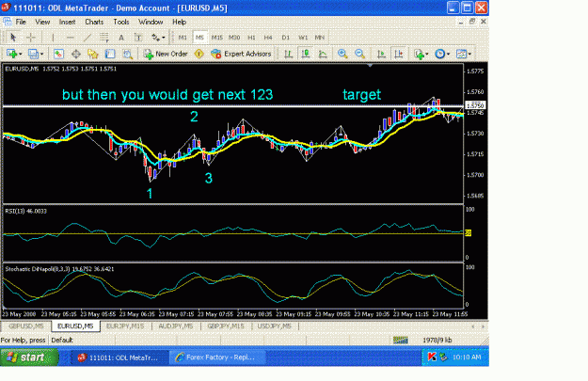Toggle Expert Advisors
Image resolution: width=588 pixels, height=381 pixels.
[x=241, y=54]
